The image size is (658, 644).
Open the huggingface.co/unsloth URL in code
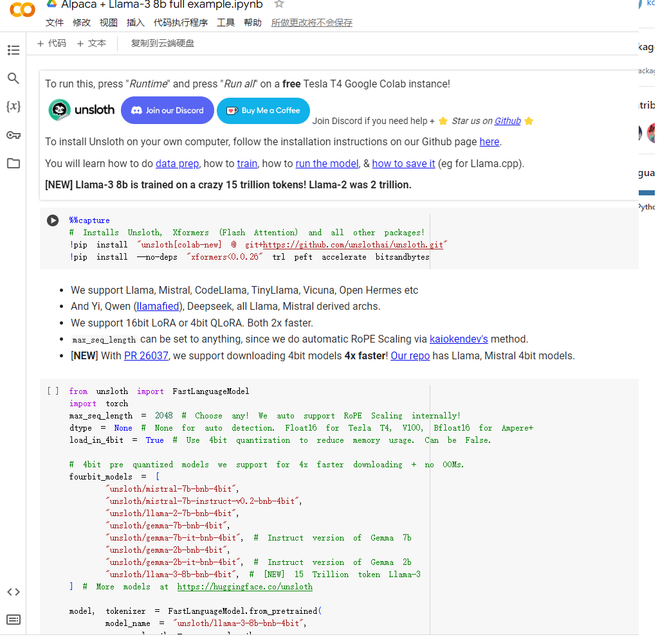244,587
